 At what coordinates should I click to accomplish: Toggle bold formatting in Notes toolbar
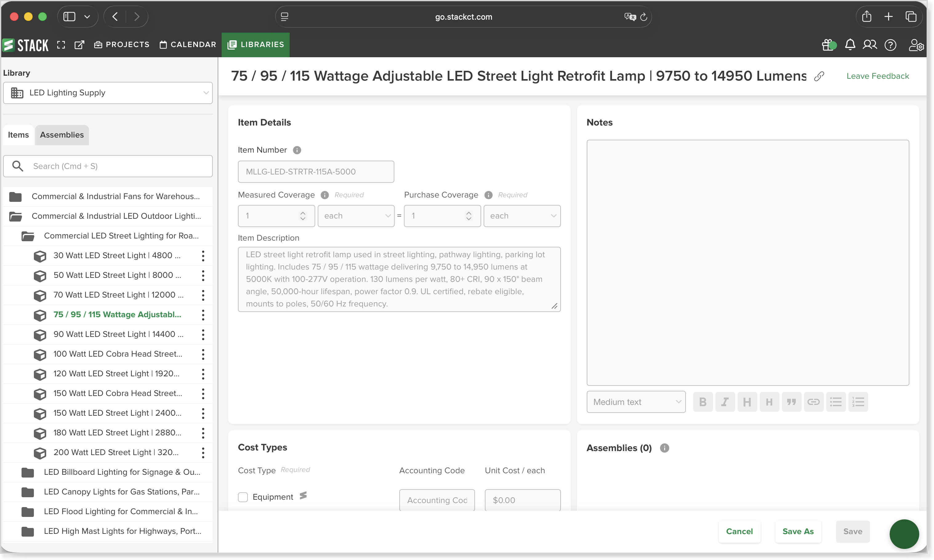click(703, 402)
